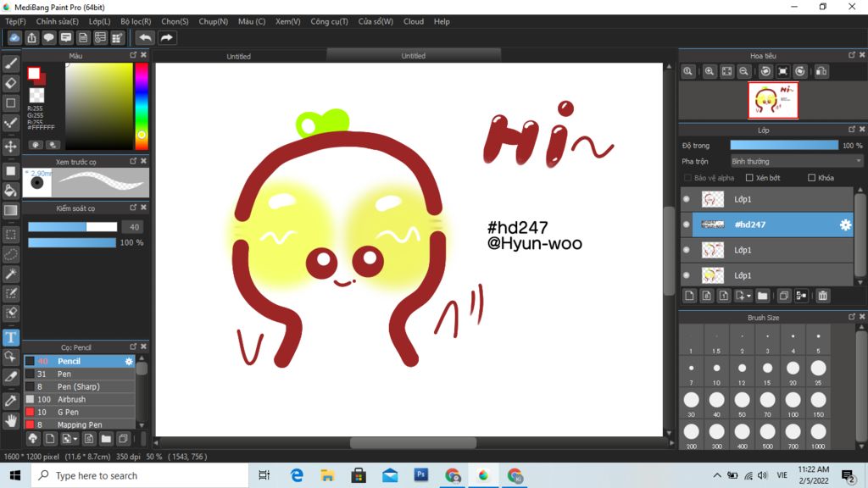Click the Windows search box
The image size is (868, 488).
pyautogui.click(x=140, y=475)
